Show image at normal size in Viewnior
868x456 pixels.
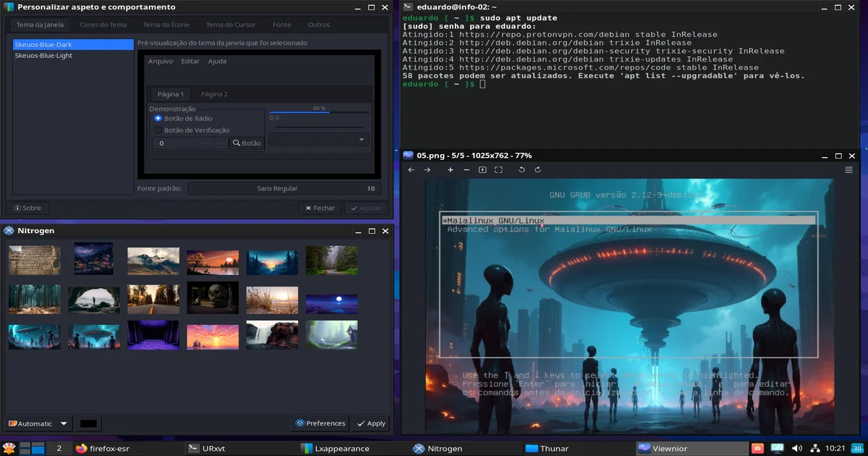[482, 169]
